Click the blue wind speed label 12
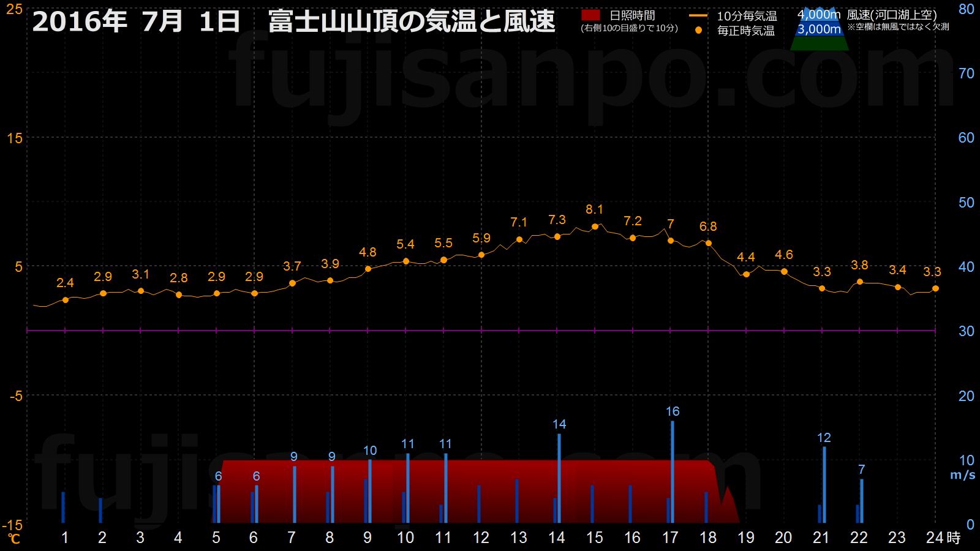 coord(824,438)
